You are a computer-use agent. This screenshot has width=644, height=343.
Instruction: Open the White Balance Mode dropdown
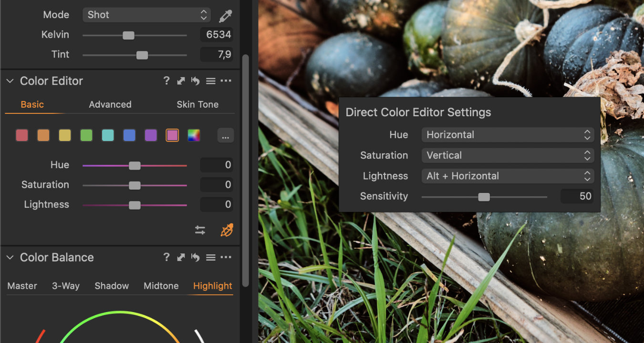click(x=146, y=15)
